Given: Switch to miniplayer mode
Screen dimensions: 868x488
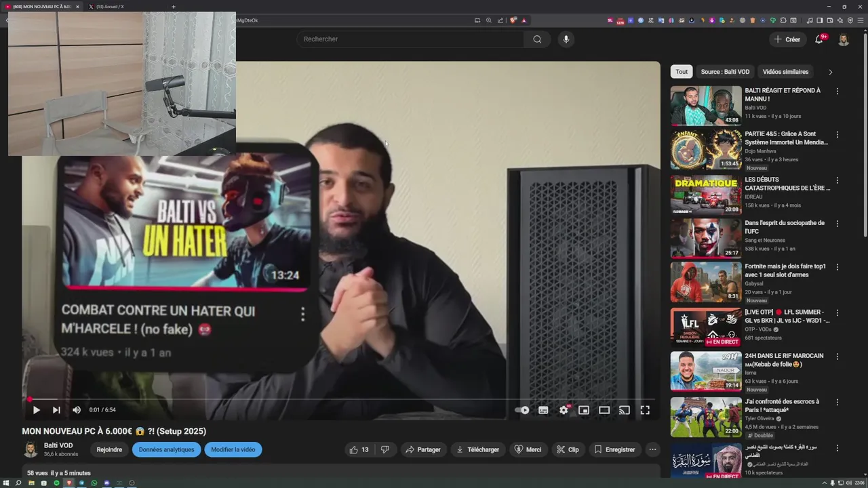Looking at the screenshot, I should pyautogui.click(x=584, y=410).
